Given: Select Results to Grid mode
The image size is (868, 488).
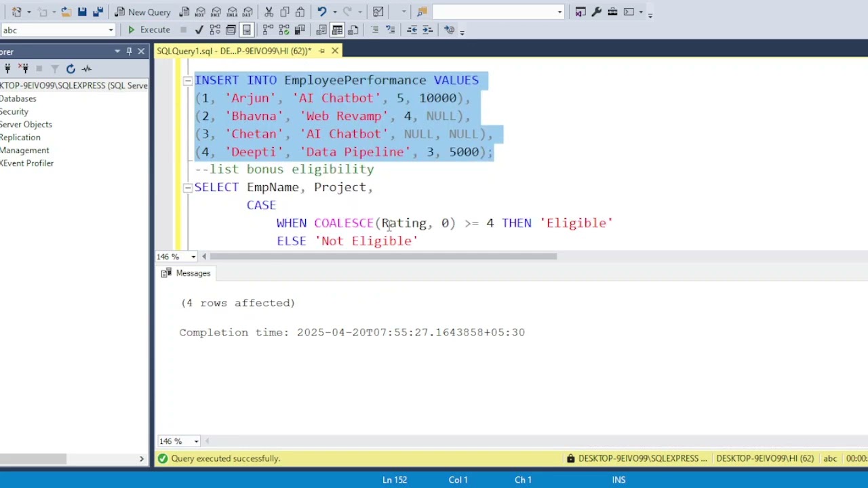Looking at the screenshot, I should coord(337,30).
